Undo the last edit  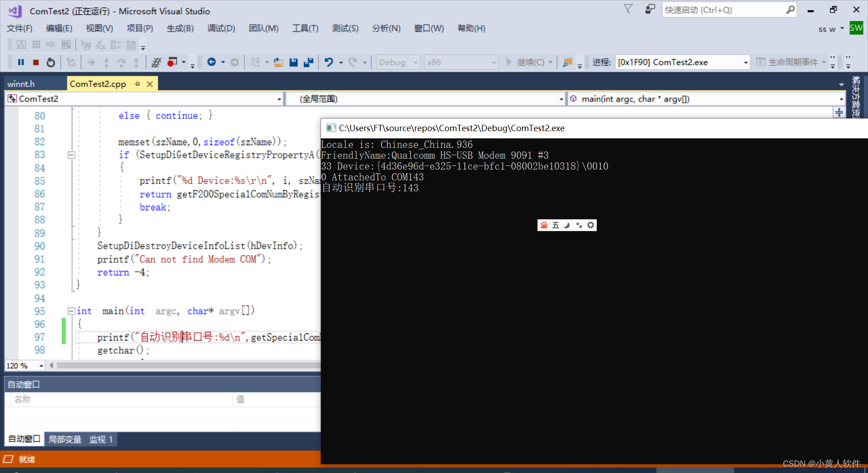point(329,62)
